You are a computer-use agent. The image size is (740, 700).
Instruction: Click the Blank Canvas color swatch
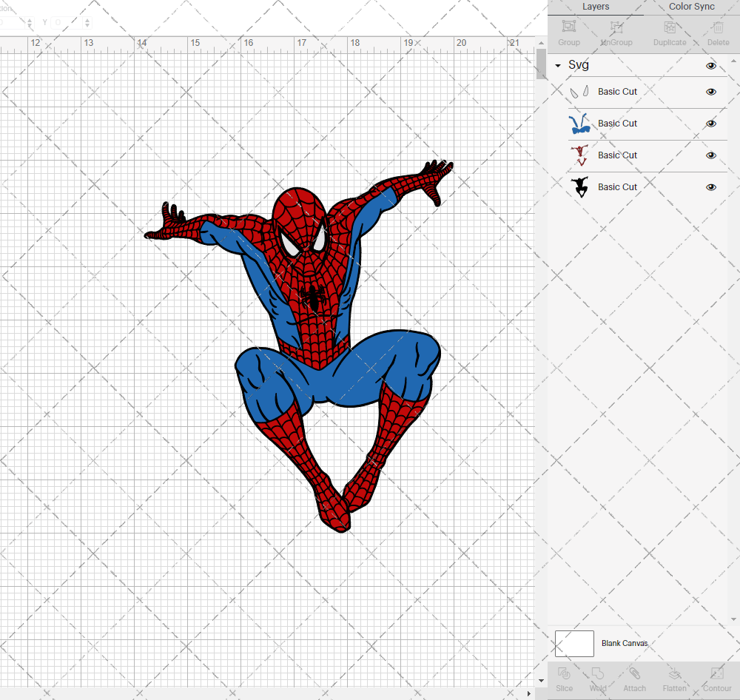(574, 643)
